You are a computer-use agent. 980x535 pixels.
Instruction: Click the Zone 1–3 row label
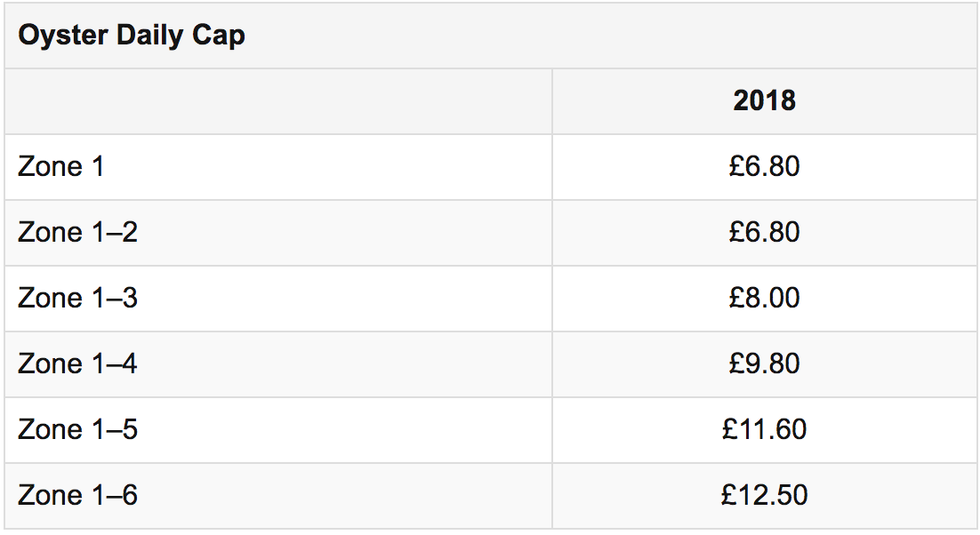tap(77, 298)
